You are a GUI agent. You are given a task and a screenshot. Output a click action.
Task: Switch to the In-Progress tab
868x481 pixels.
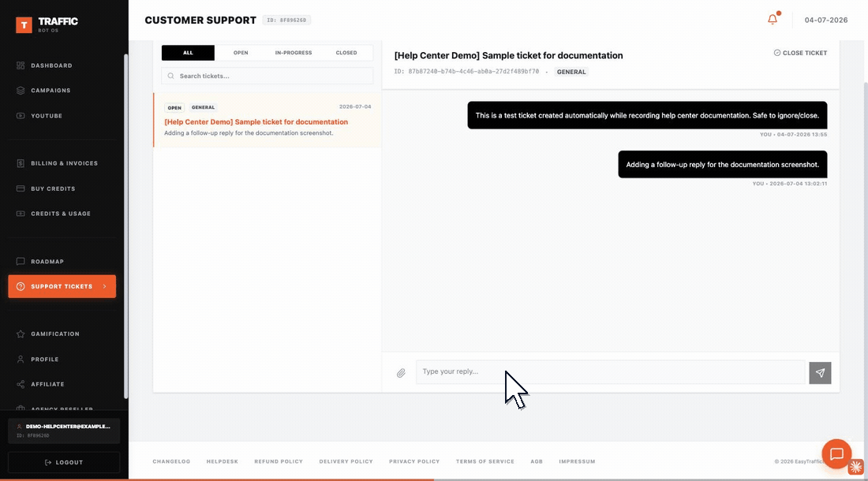pos(294,53)
